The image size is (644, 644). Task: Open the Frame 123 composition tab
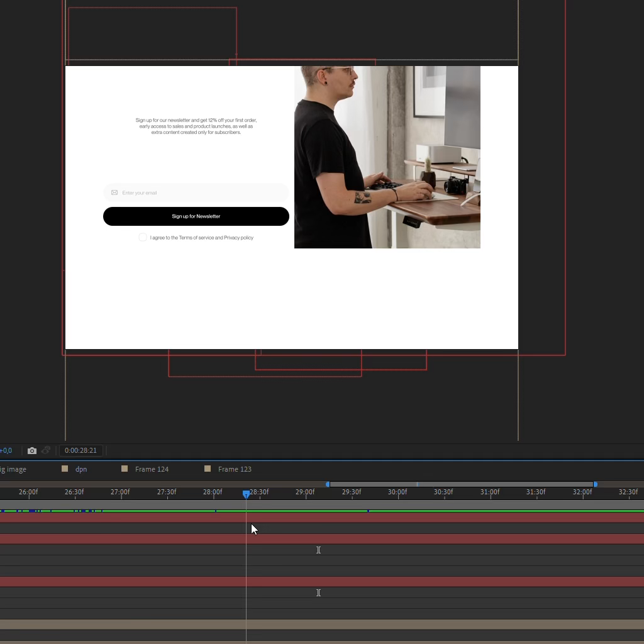235,469
